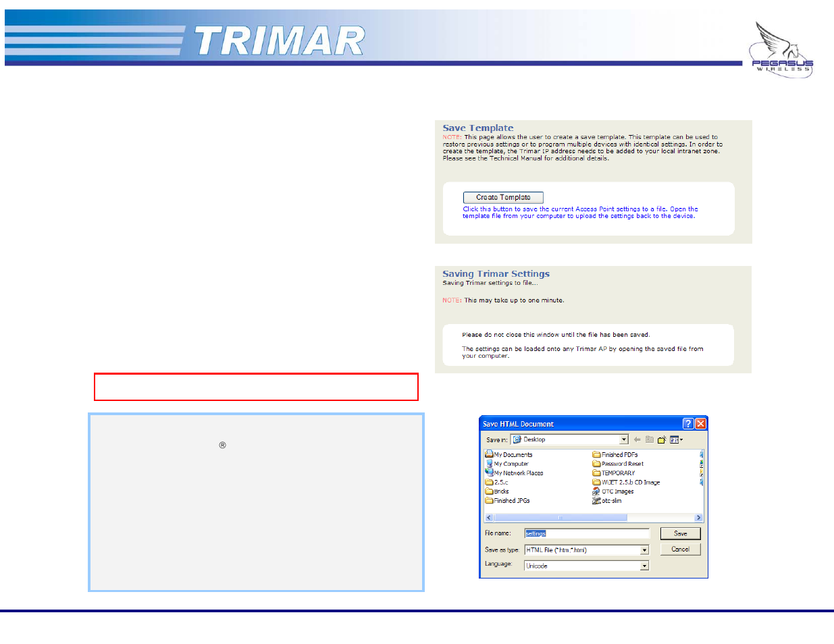The width and height of the screenshot is (834, 644).
Task: Select the Password Reset folder
Action: (618, 464)
